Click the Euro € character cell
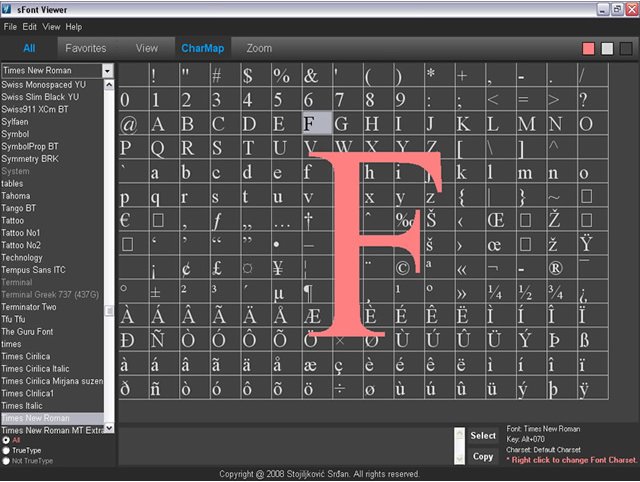 (x=134, y=220)
